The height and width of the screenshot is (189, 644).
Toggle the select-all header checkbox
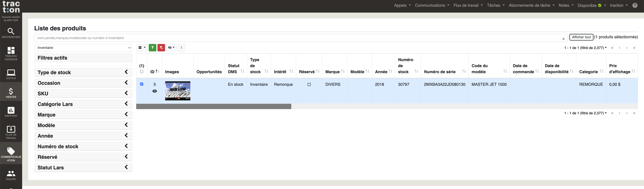[x=142, y=72]
